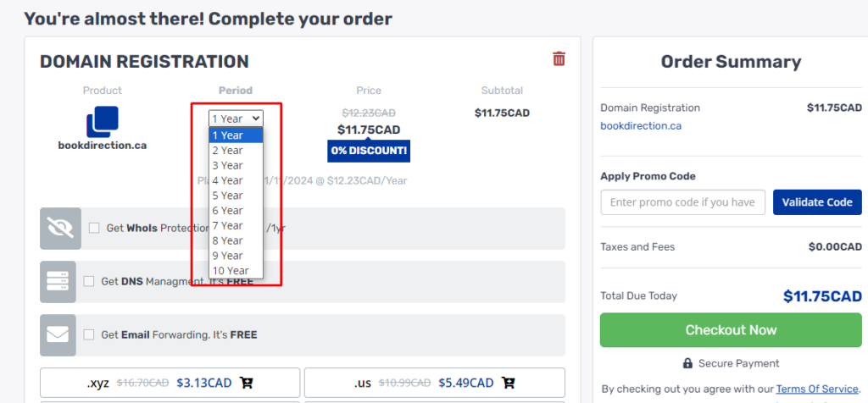Click the bookdirection.ca product logo icon
This screenshot has width=868, height=403.
[x=103, y=122]
